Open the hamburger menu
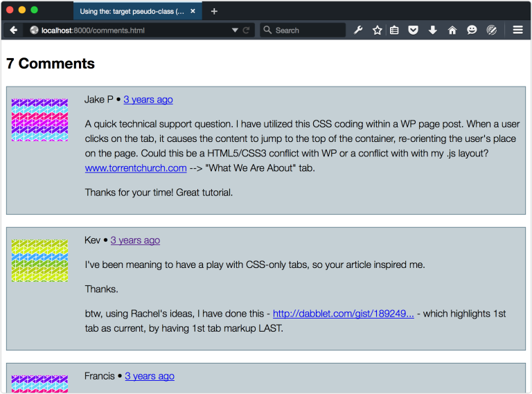 pos(517,30)
